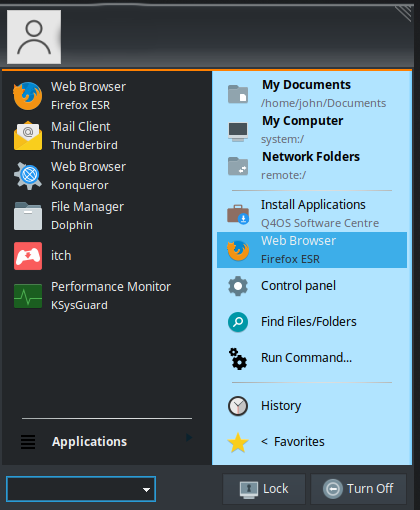Viewport: 420px width, 510px height.
Task: Click the Install Applications briefcase icon
Action: (x=238, y=214)
